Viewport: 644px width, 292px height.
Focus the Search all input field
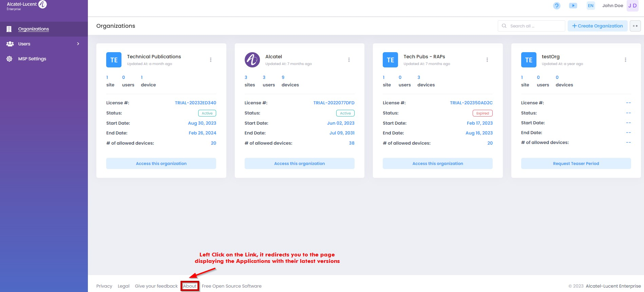click(x=531, y=26)
